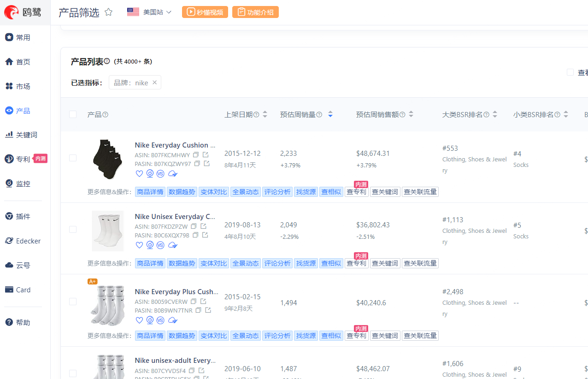Open Nike Everyday Plus Cush... product thumbnail

(x=107, y=305)
